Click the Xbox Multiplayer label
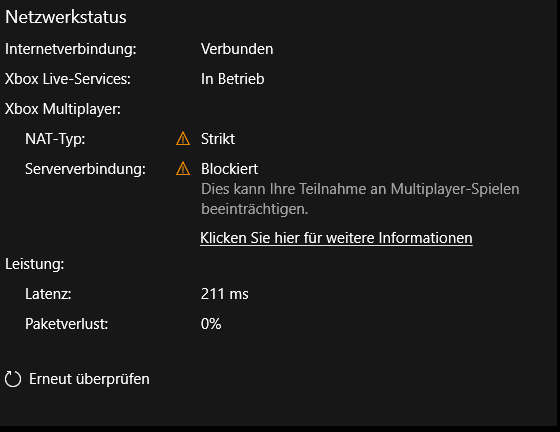The height and width of the screenshot is (432, 560). pos(63,109)
